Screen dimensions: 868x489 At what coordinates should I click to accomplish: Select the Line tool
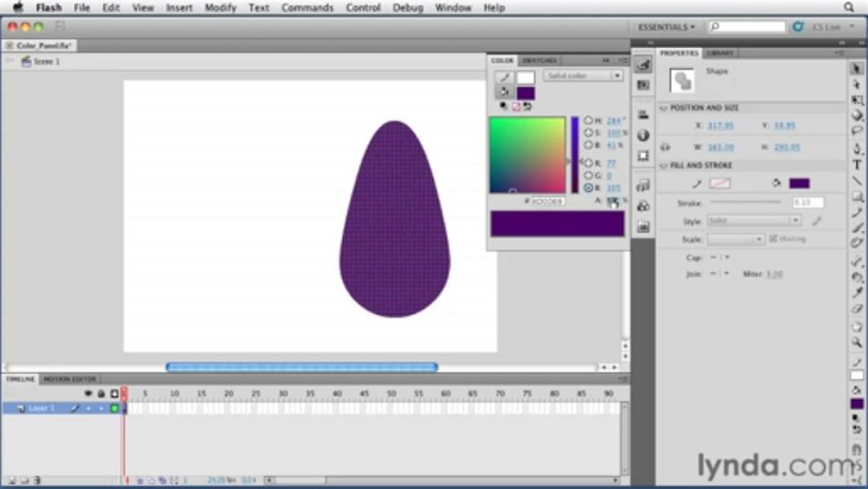pos(857,181)
